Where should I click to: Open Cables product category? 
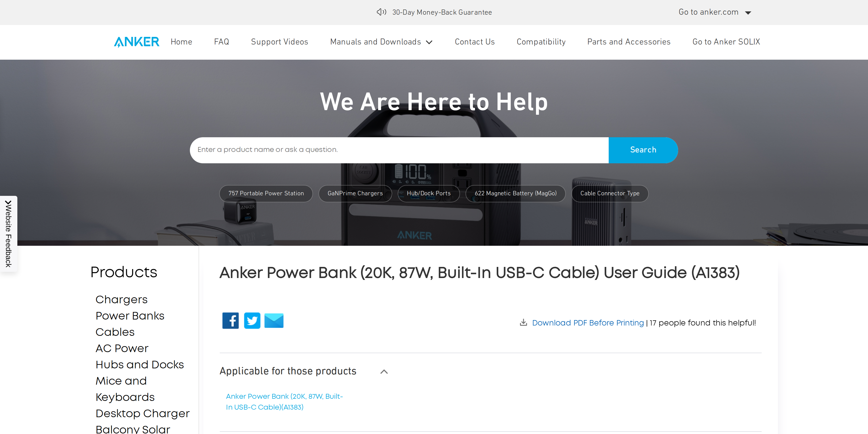115,332
